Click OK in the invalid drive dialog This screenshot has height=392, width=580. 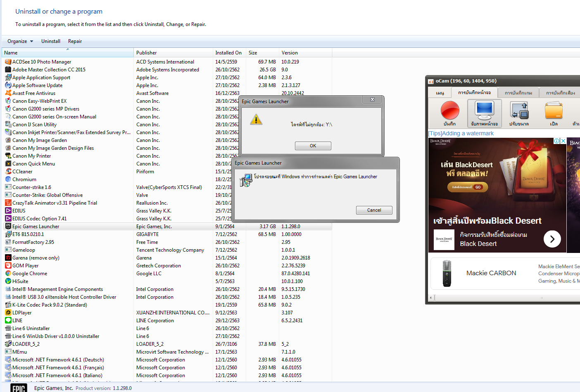tap(313, 146)
